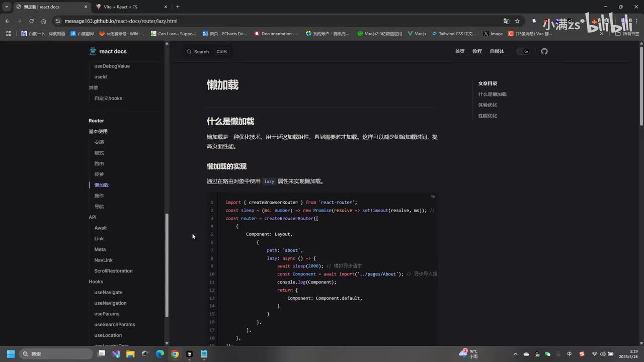The height and width of the screenshot is (362, 644).
Task: Jump to 什么是懒加载 in article outline
Action: click(492, 94)
